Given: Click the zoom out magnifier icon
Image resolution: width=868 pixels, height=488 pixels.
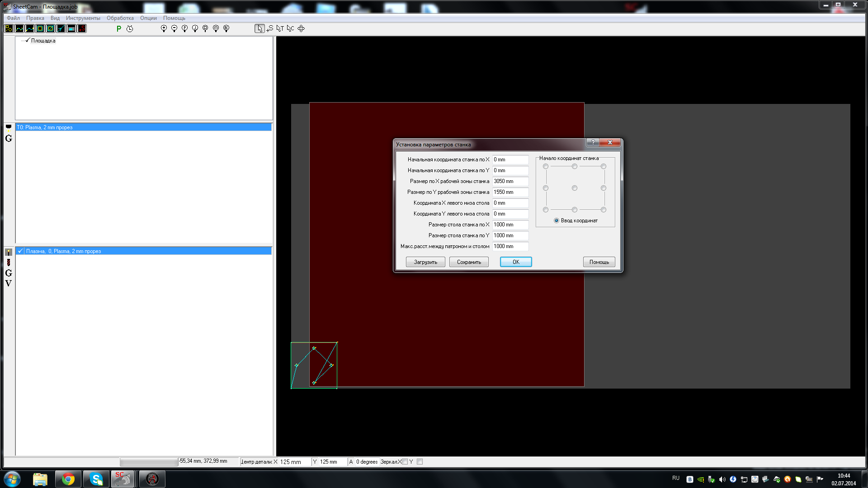Looking at the screenshot, I should 174,28.
